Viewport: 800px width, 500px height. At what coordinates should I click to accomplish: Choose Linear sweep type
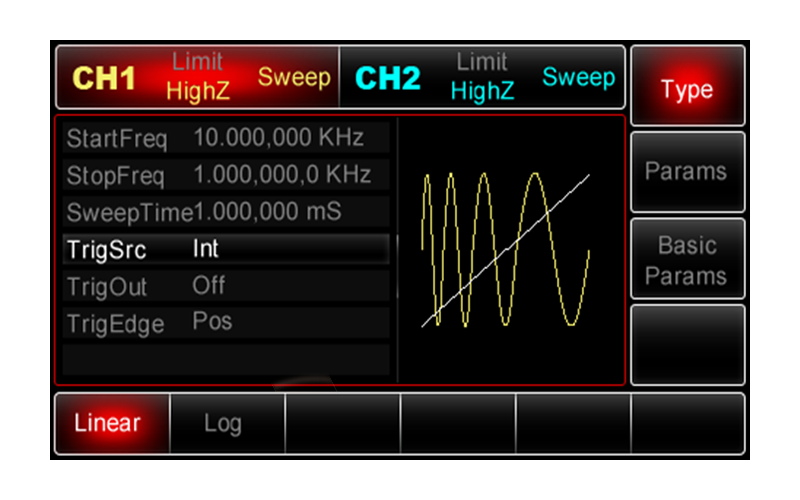[x=108, y=423]
